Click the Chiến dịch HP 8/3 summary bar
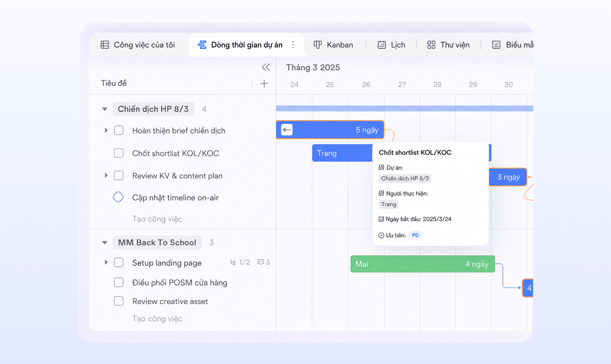This screenshot has width=611, height=364. 404,108
